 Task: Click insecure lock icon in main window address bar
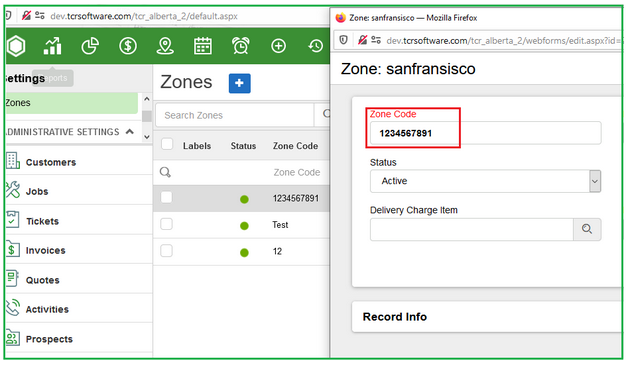(26, 16)
